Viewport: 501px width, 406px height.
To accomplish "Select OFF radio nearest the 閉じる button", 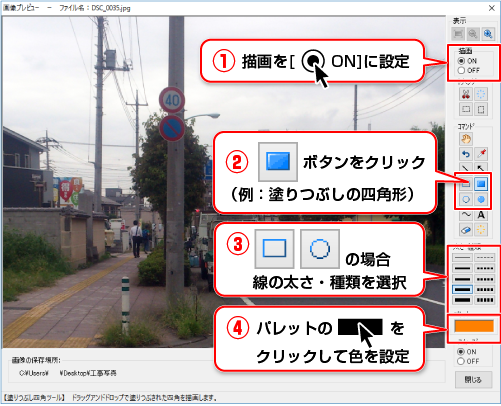I will (461, 361).
